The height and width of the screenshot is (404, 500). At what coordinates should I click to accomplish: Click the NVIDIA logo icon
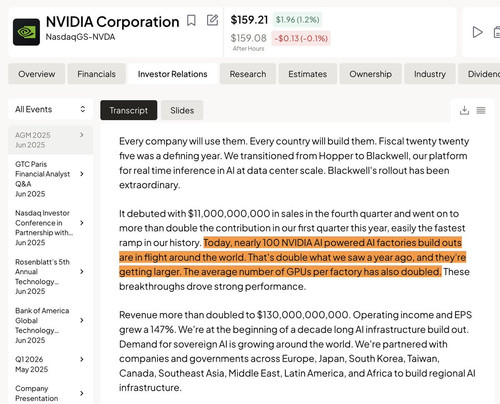26,32
